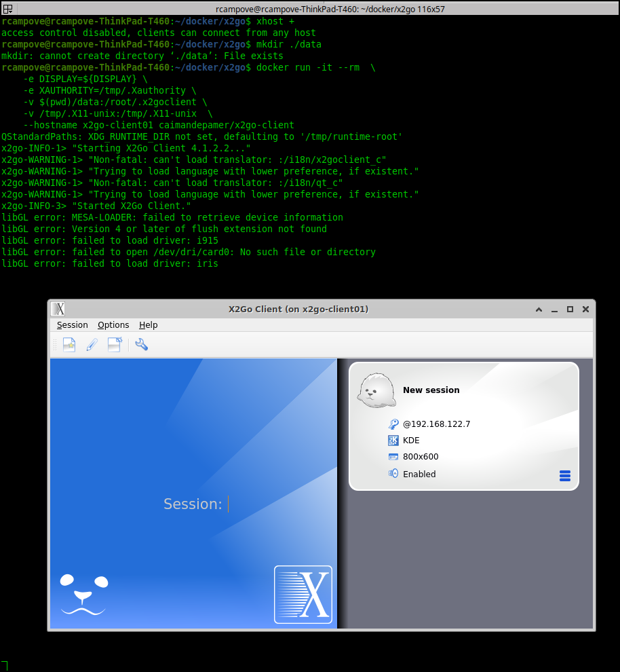The height and width of the screenshot is (672, 620).
Task: Open Preferences via the wrench icon
Action: 142,345
